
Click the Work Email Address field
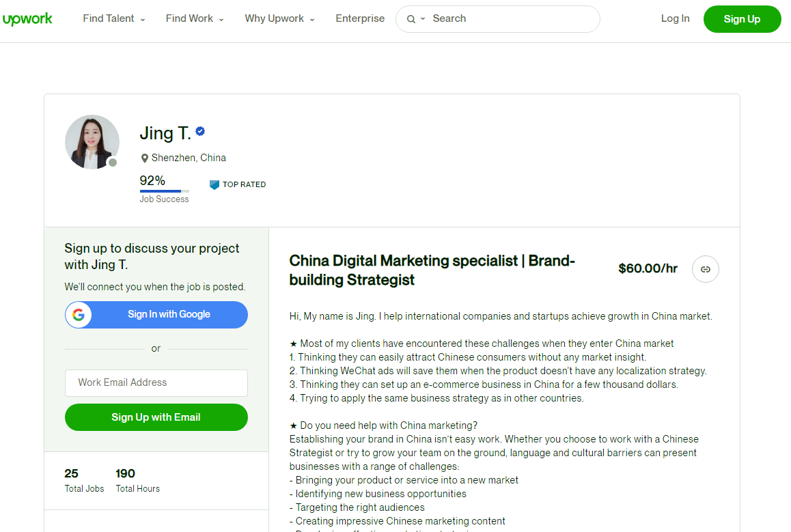156,383
